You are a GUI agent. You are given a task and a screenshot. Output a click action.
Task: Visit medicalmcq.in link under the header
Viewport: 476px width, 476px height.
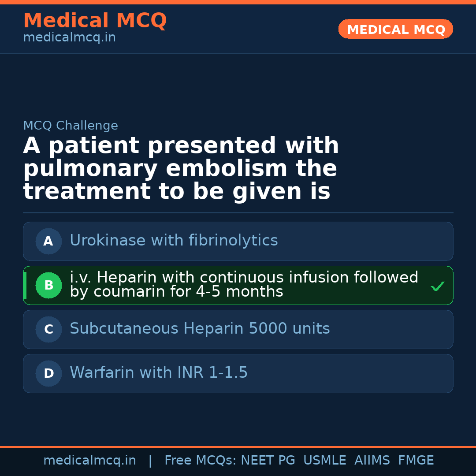(69, 38)
